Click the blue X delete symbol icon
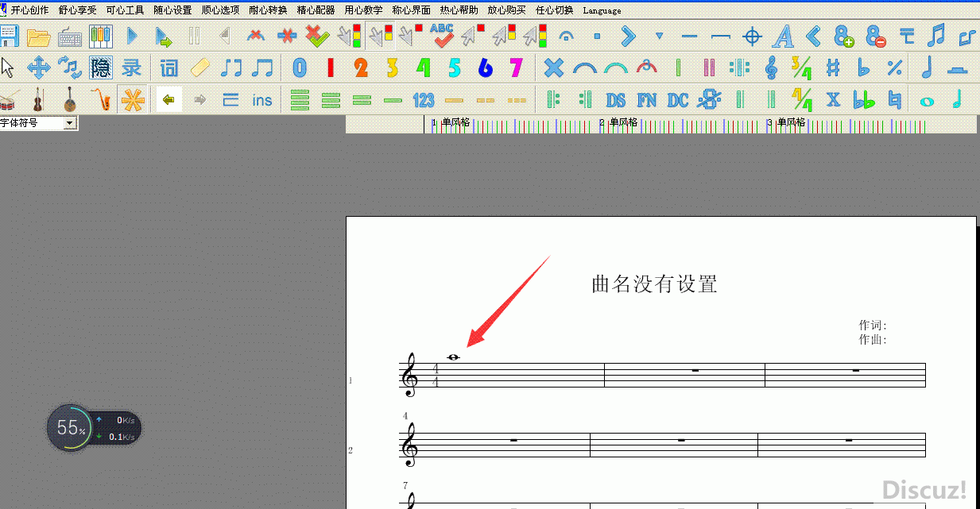 point(553,68)
